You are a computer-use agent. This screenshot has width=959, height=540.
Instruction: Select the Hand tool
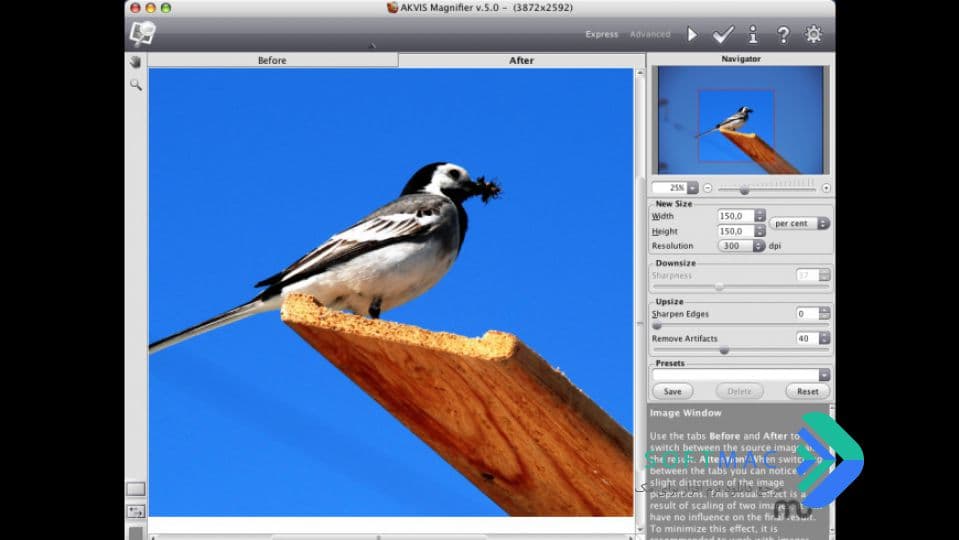[x=135, y=61]
